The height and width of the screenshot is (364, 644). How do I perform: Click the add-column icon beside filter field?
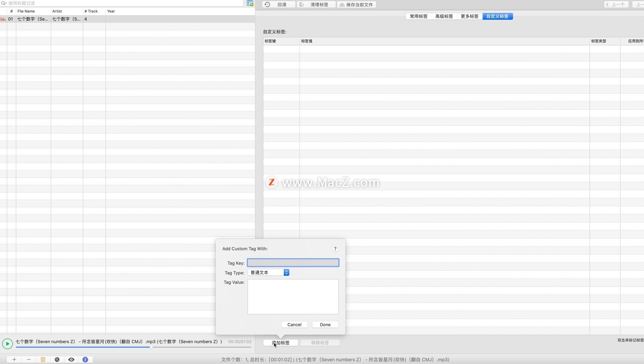(x=250, y=3)
